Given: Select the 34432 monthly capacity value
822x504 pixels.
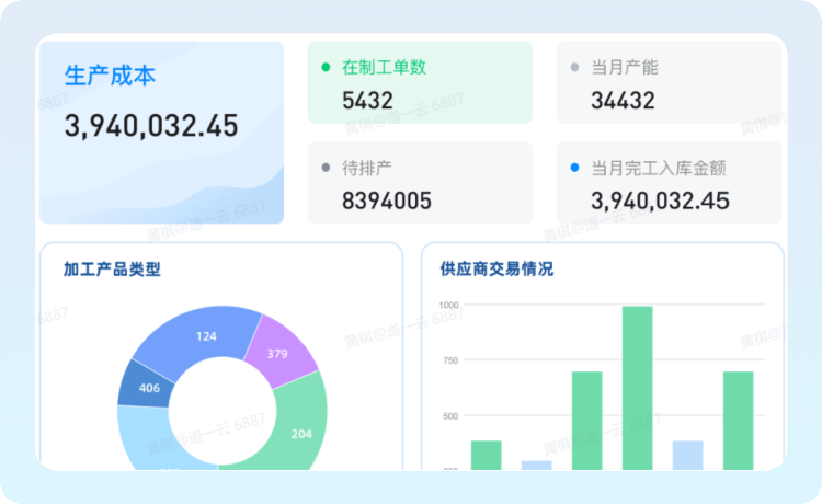Looking at the screenshot, I should coord(623,101).
